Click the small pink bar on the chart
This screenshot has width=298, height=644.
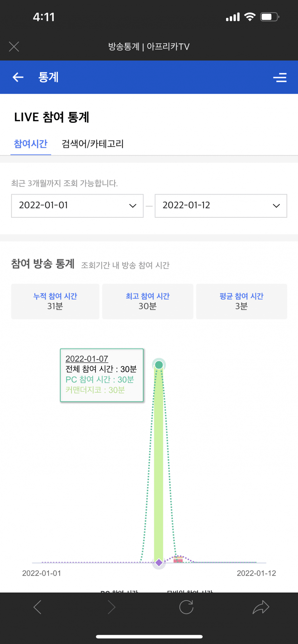tap(178, 560)
